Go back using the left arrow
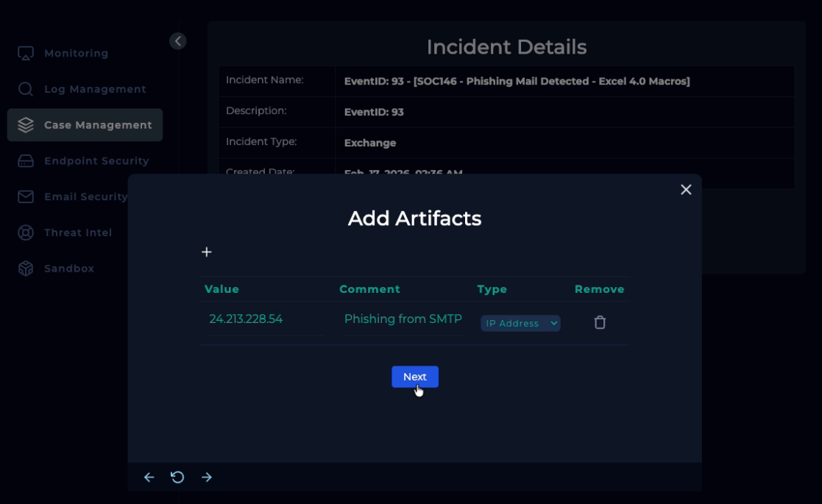822x504 pixels. pos(149,478)
